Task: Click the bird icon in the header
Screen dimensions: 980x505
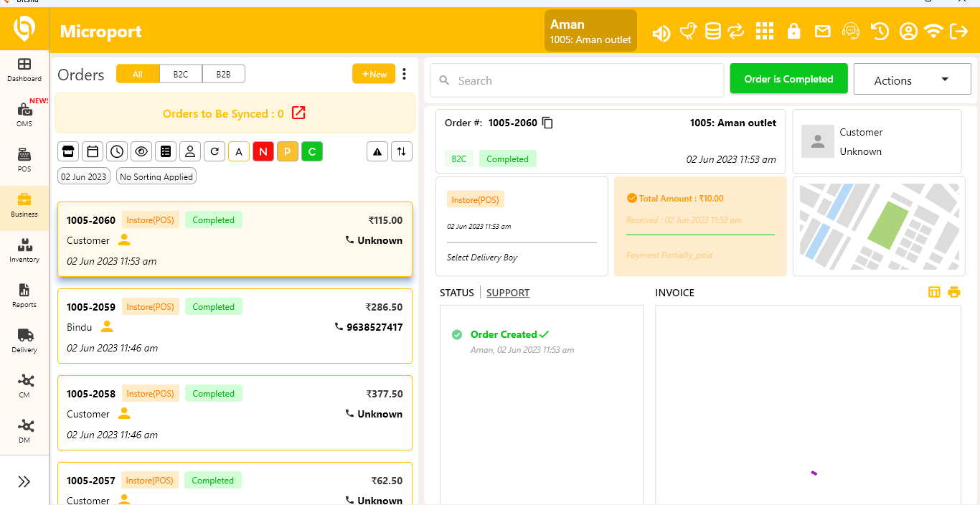Action: [688, 31]
